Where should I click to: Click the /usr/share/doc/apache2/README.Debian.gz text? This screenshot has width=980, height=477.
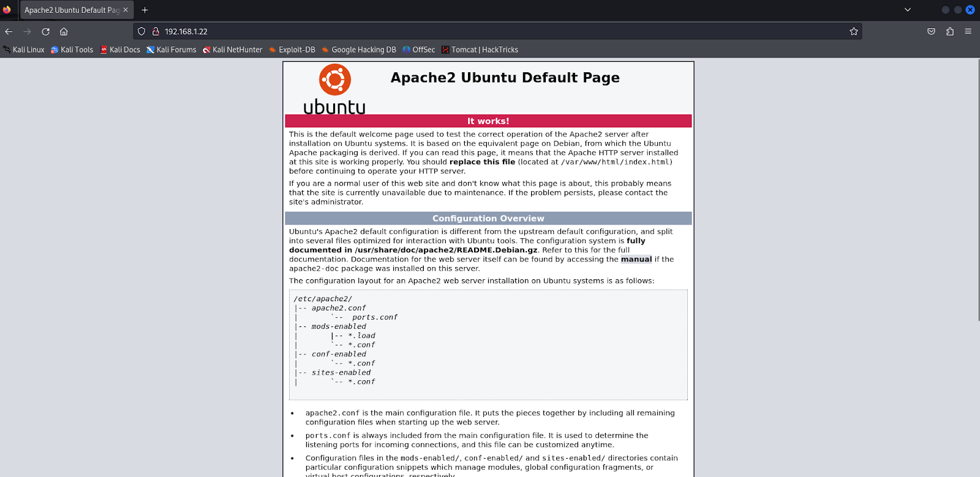[446, 250]
